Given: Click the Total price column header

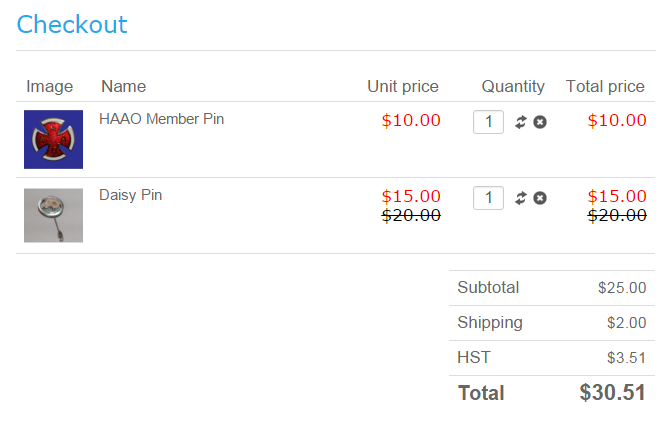Looking at the screenshot, I should (605, 87).
